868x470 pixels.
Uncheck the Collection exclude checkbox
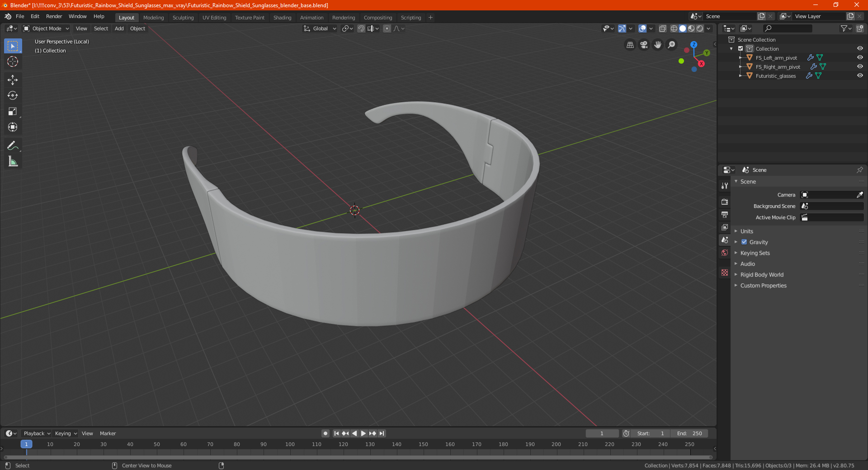coord(741,49)
